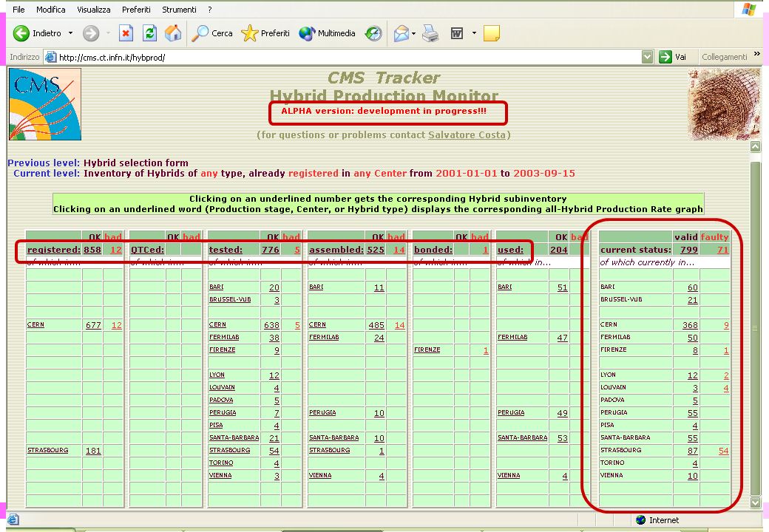Image resolution: width=769 pixels, height=532 pixels.
Task: Open the Modifica menu
Action: pos(50,10)
